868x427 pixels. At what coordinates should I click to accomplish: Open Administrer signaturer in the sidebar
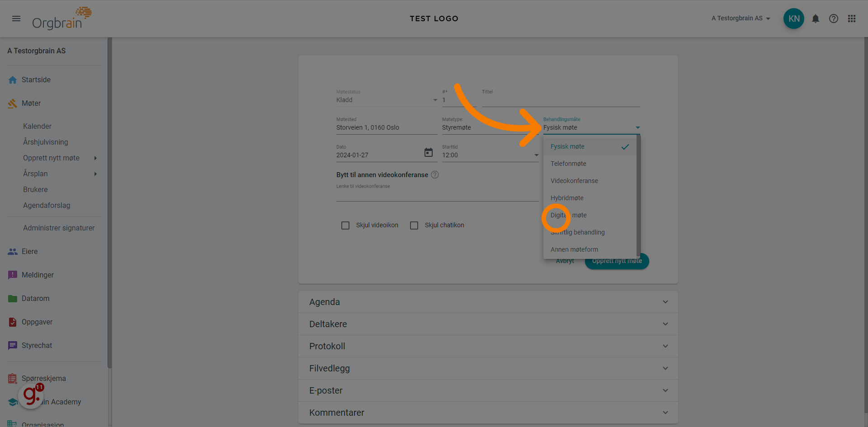[x=59, y=228]
